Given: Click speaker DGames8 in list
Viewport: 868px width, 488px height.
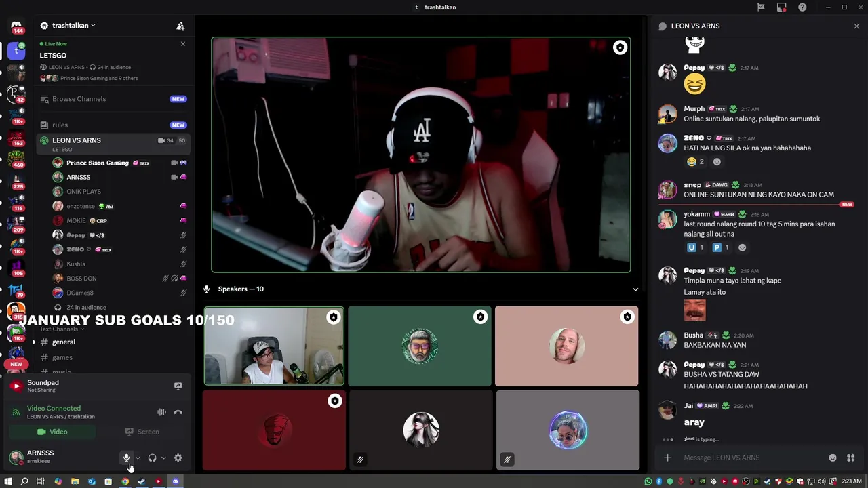Looking at the screenshot, I should pos(119,293).
